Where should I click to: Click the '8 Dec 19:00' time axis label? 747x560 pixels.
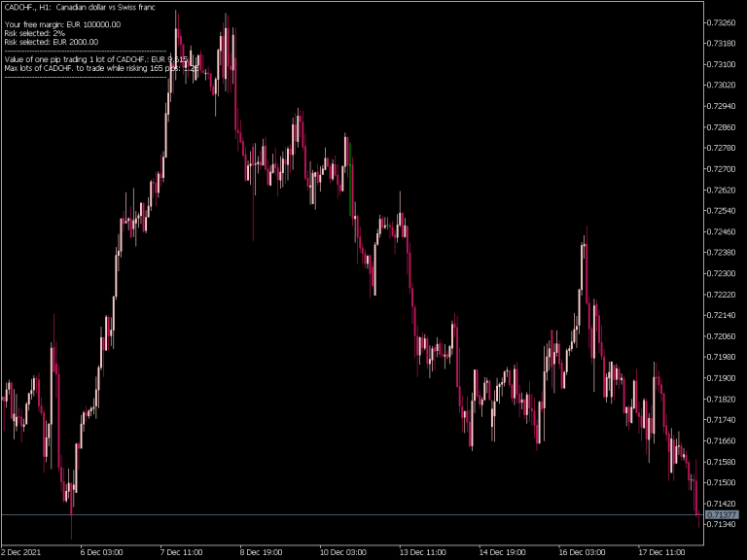coord(261,552)
